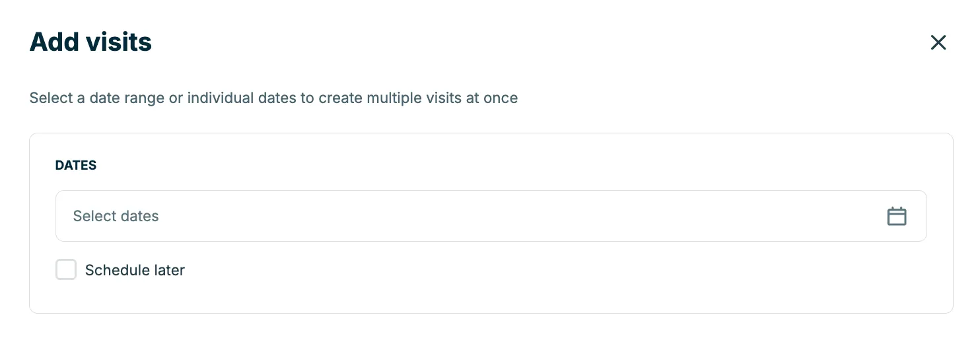
Task: Show date picker via calendar icon
Action: click(896, 216)
